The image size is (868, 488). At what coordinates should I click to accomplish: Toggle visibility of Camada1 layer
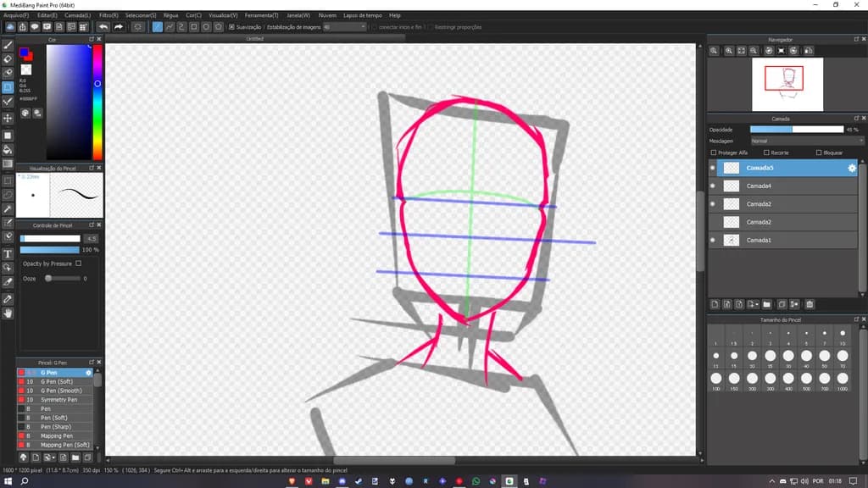pyautogui.click(x=713, y=240)
